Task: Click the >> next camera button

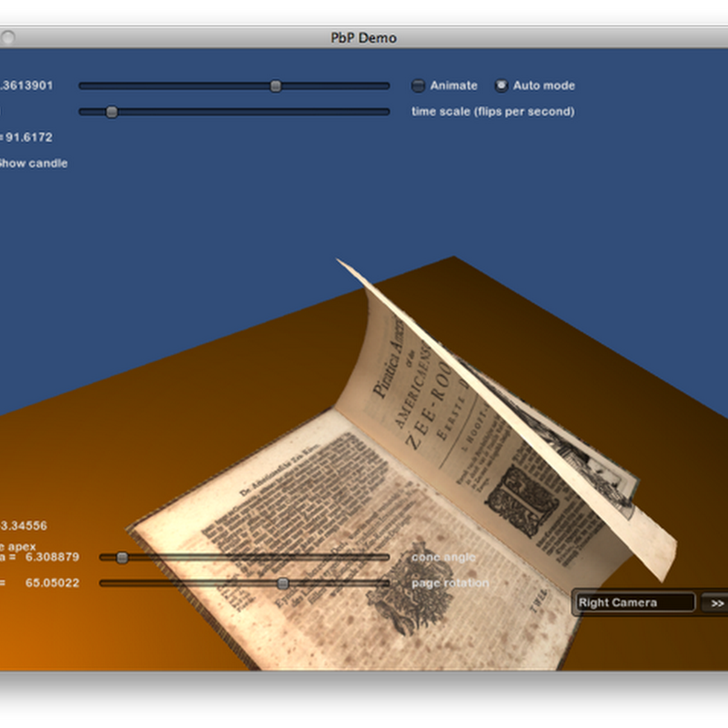Action: (715, 603)
